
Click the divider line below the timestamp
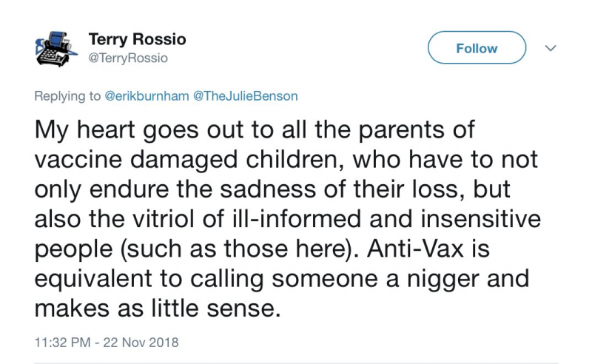coord(296,363)
